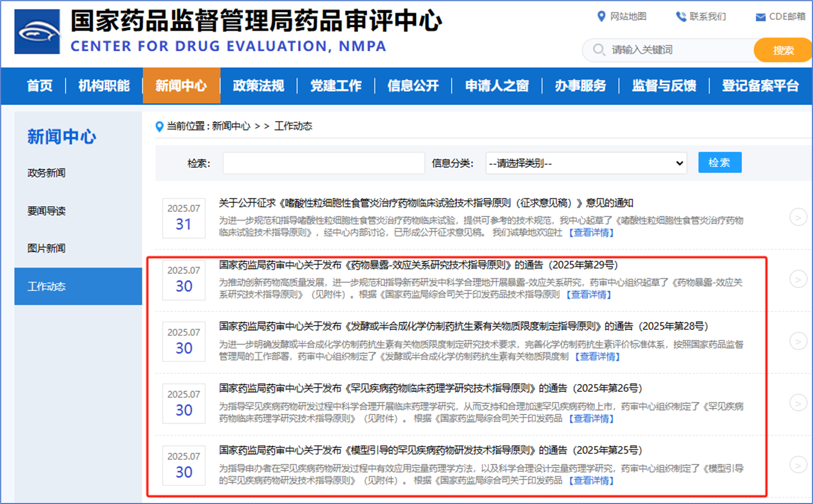Click 查看详情 for the 07-31 notice
Image resolution: width=813 pixels, height=504 pixels.
(591, 233)
